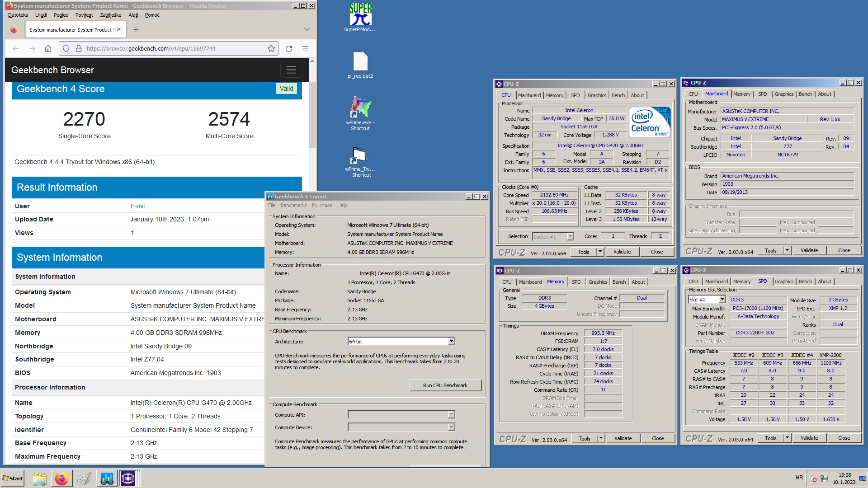Expand Slot #2 memory slot dropdown
This screenshot has height=488, width=868.
coord(722,300)
